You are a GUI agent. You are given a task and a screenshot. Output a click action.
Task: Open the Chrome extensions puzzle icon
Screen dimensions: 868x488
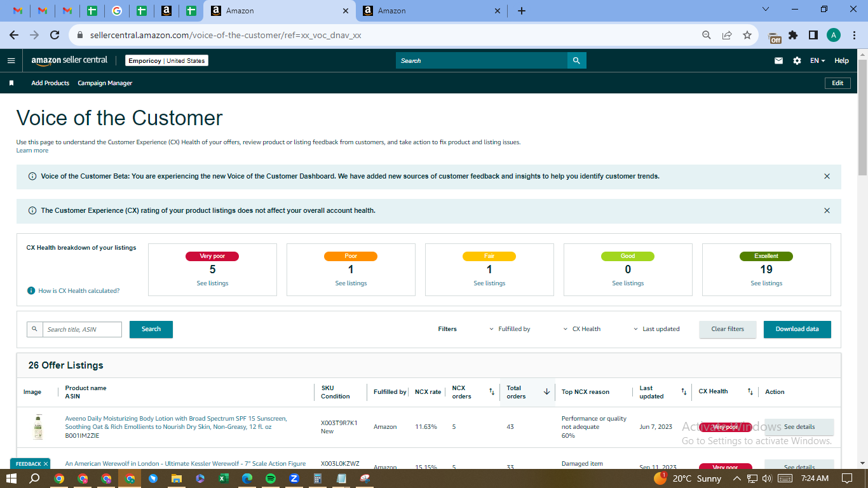(793, 35)
